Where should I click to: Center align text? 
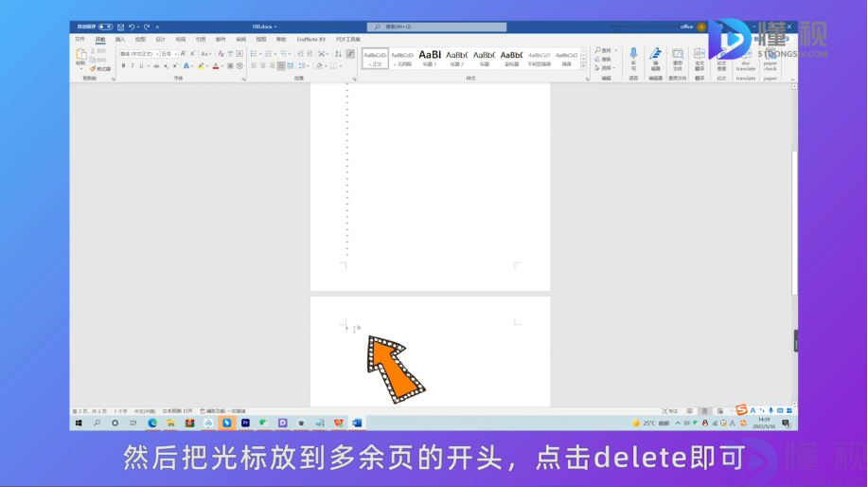pyautogui.click(x=263, y=66)
